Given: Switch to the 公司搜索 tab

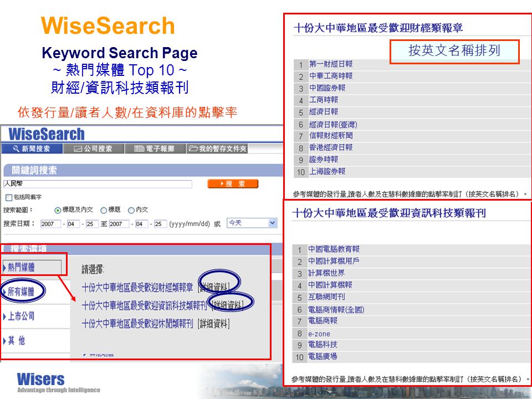Looking at the screenshot, I should pos(94,149).
